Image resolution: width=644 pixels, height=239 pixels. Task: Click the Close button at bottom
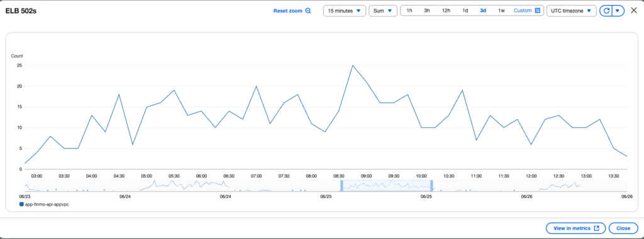pyautogui.click(x=623, y=228)
